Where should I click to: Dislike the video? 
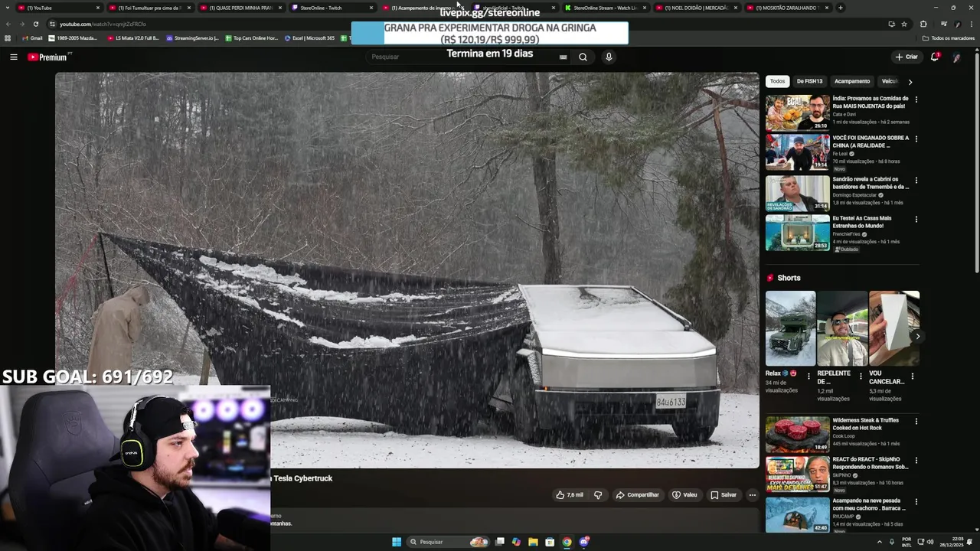[x=598, y=495]
